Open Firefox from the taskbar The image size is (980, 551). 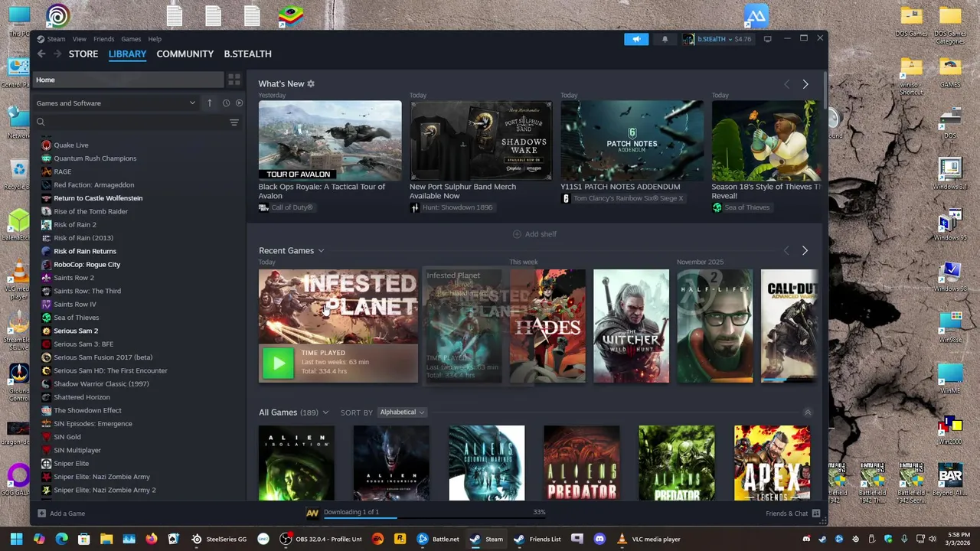(x=152, y=539)
